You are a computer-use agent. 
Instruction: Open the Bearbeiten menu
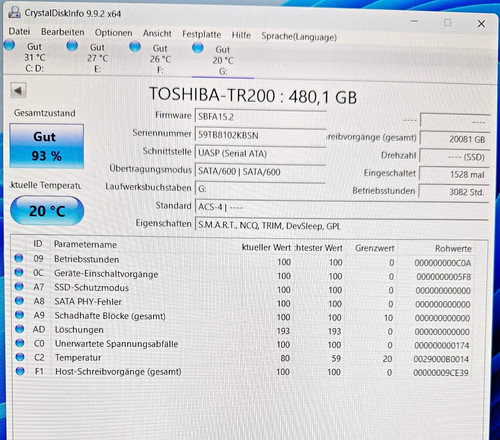tap(63, 32)
